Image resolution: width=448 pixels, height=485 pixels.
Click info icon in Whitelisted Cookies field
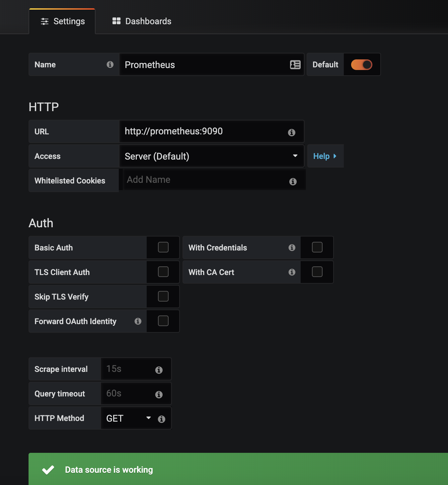tap(293, 181)
